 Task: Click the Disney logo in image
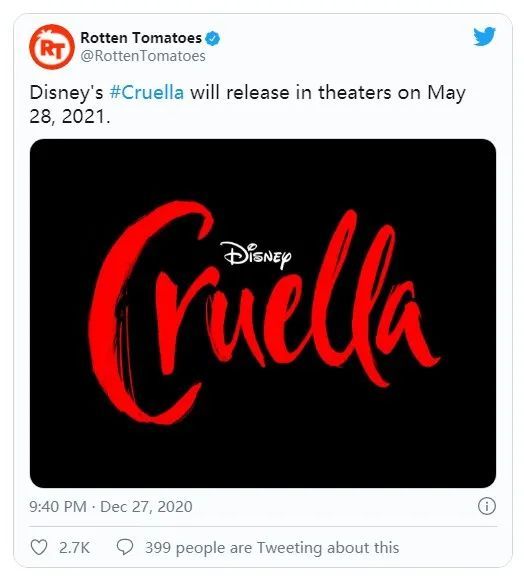[258, 255]
